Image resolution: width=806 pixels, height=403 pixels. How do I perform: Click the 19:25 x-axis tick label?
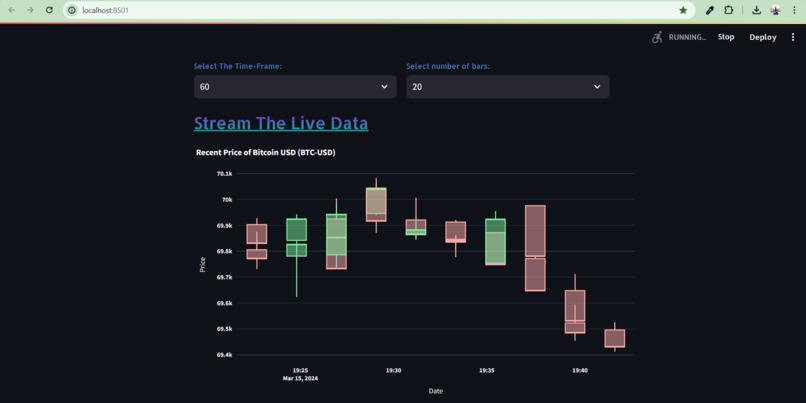click(300, 370)
